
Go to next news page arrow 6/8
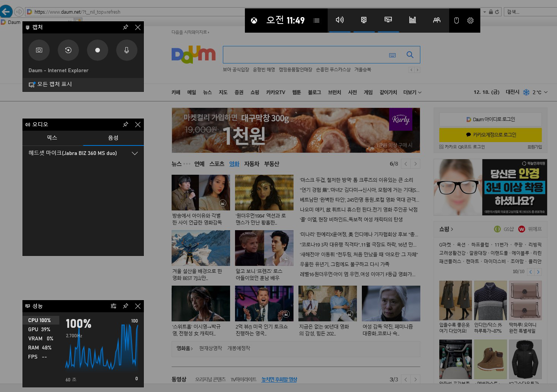(x=415, y=164)
